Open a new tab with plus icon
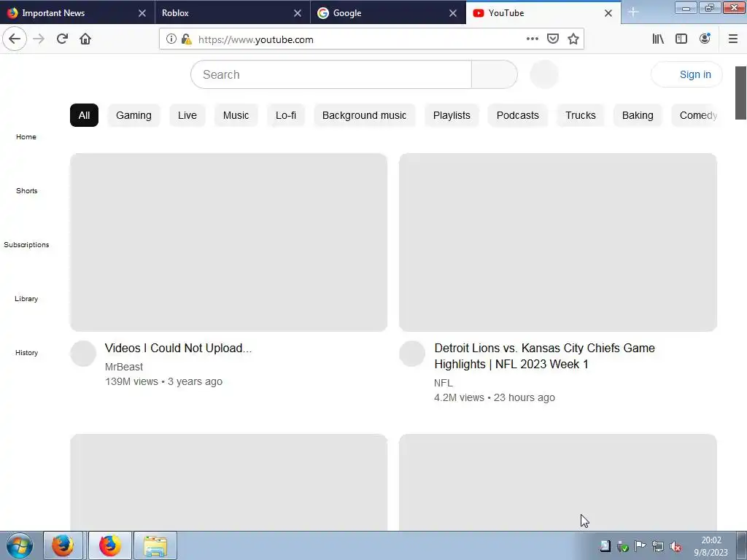The image size is (747, 560). (x=632, y=13)
